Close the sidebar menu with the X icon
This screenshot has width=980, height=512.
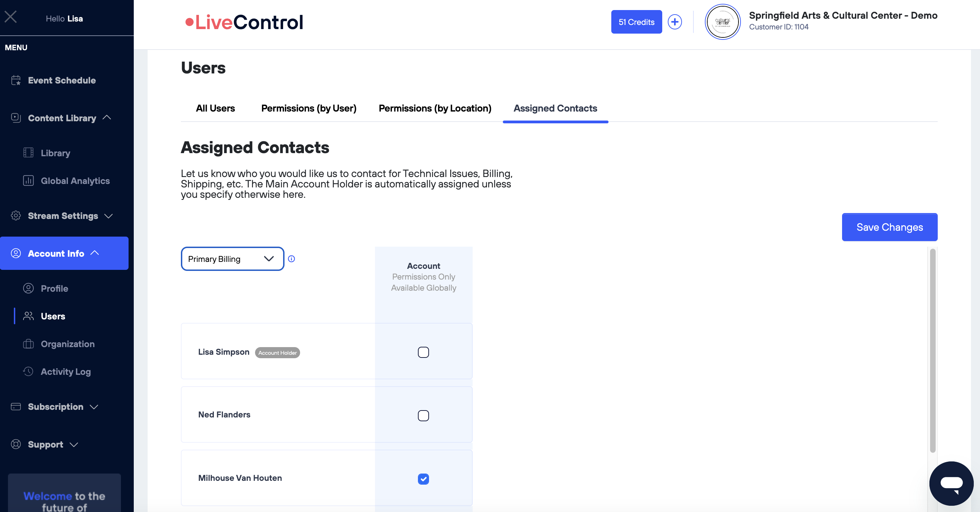tap(11, 17)
